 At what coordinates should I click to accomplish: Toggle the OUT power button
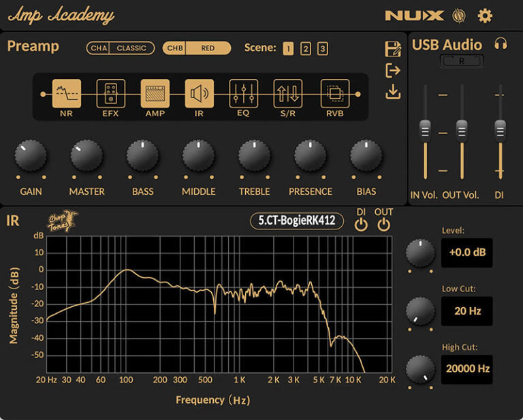383,225
